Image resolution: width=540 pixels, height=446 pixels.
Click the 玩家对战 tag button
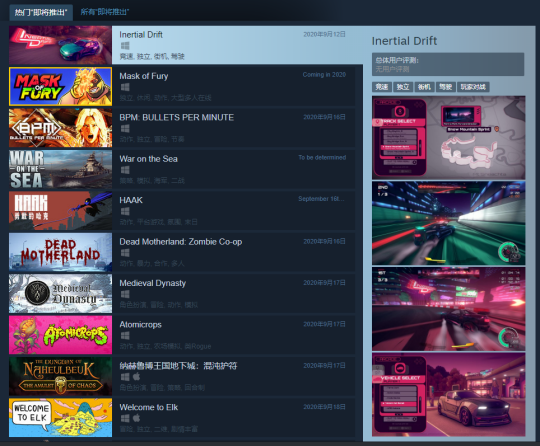click(x=473, y=87)
